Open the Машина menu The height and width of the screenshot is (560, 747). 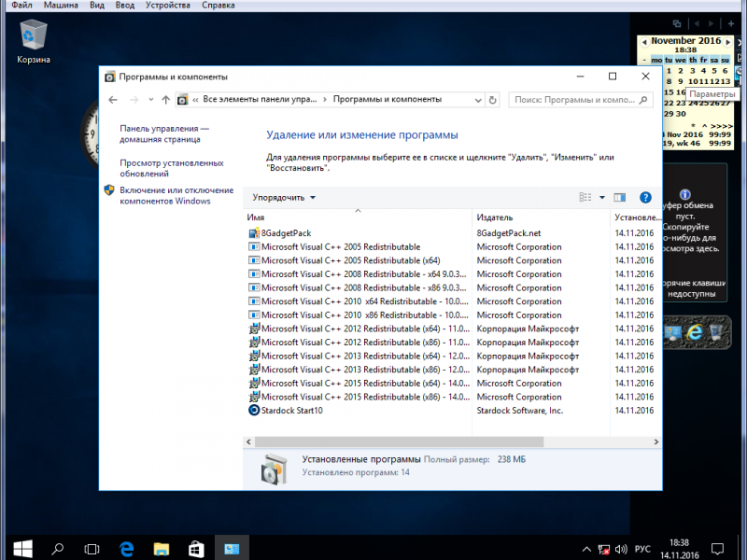click(x=61, y=6)
